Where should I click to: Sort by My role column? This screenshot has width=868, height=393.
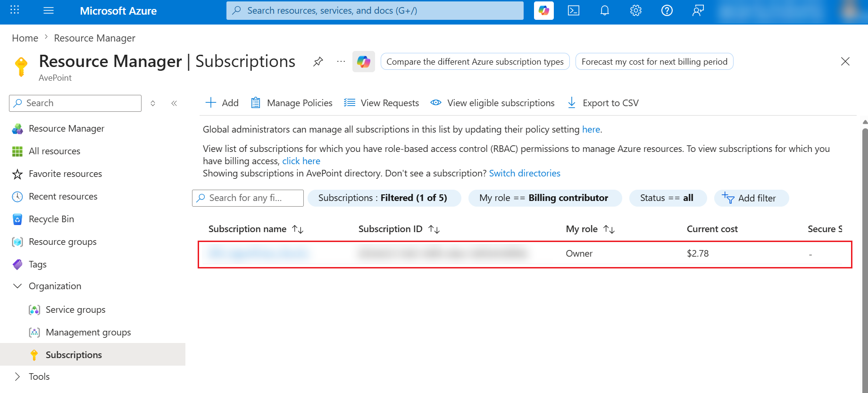click(x=590, y=229)
